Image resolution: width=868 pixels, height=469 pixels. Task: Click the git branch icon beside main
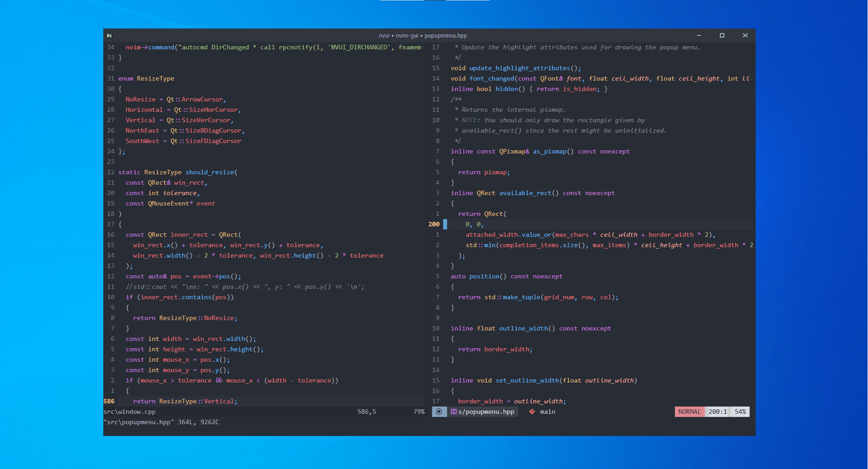532,412
